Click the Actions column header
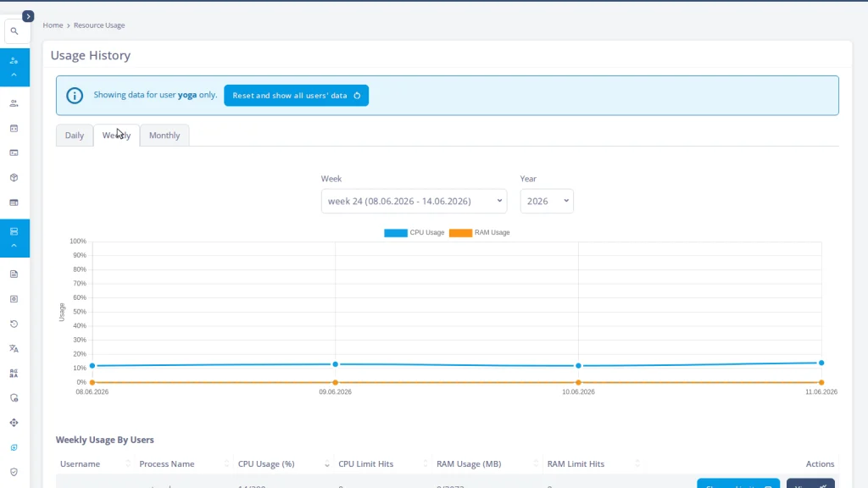Screen dimensions: 868x488 point(820,463)
